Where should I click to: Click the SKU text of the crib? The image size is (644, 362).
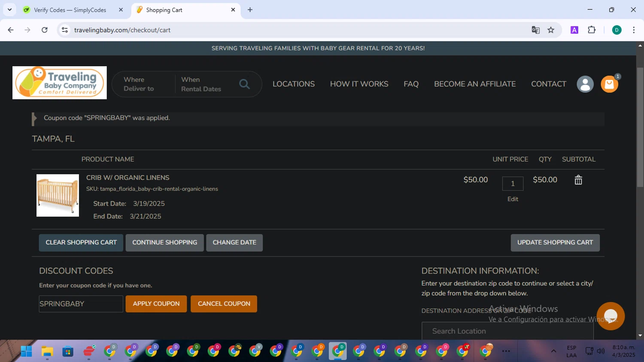coord(152,189)
